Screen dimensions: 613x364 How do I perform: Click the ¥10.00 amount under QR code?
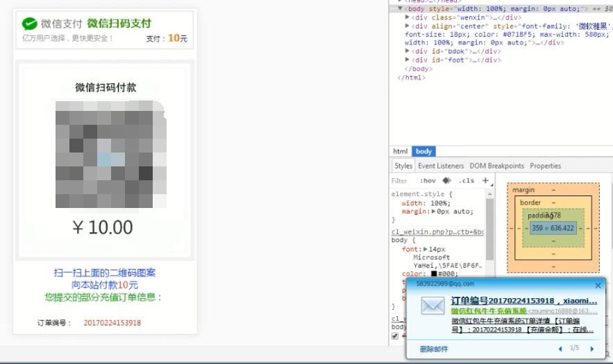(103, 227)
